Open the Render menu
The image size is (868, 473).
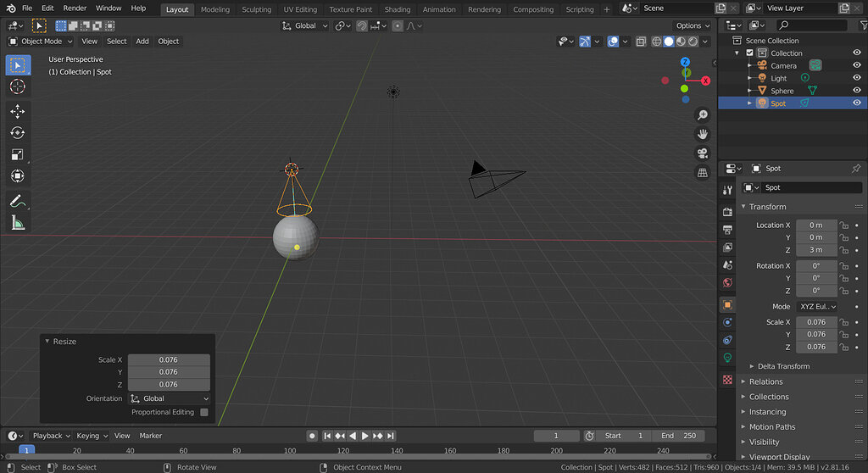click(x=75, y=8)
